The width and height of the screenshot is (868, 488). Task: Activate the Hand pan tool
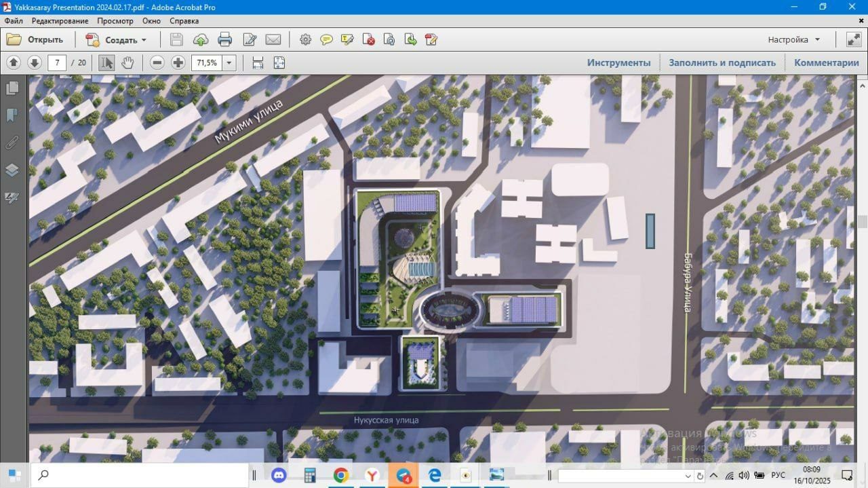(x=127, y=62)
